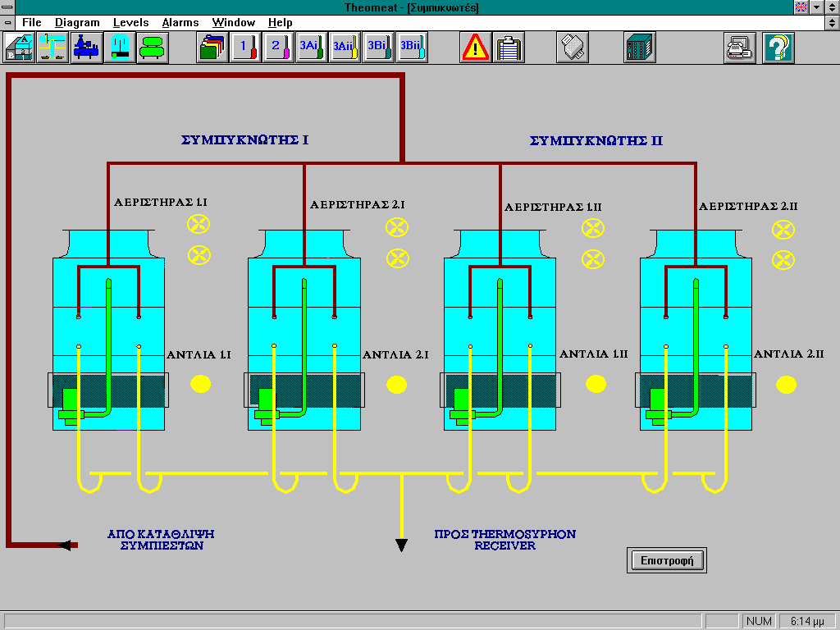Click the clipboard report icon
The width and height of the screenshot is (840, 630).
pyautogui.click(x=509, y=48)
